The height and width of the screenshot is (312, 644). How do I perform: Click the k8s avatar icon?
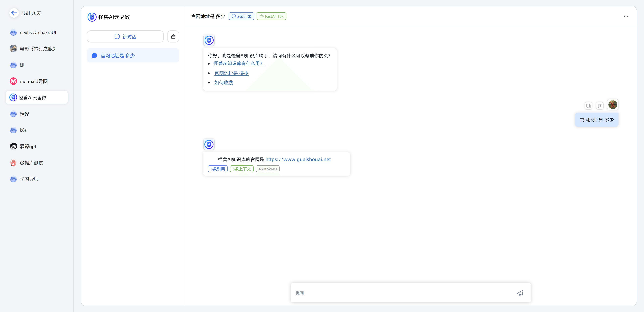(x=13, y=130)
